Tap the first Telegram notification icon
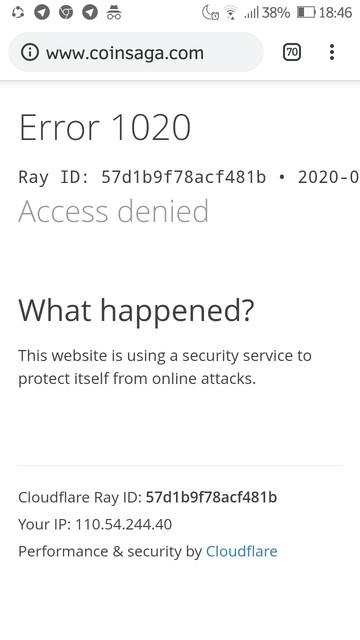The width and height of the screenshot is (360, 640). click(41, 13)
